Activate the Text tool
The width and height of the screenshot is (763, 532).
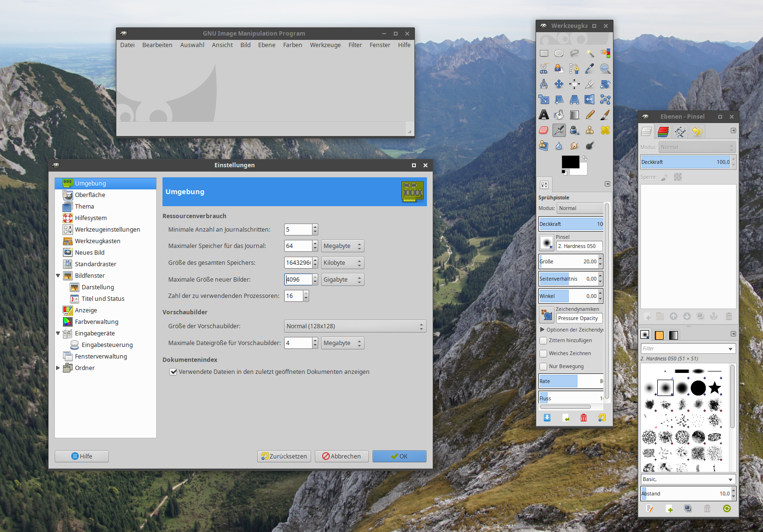544,115
